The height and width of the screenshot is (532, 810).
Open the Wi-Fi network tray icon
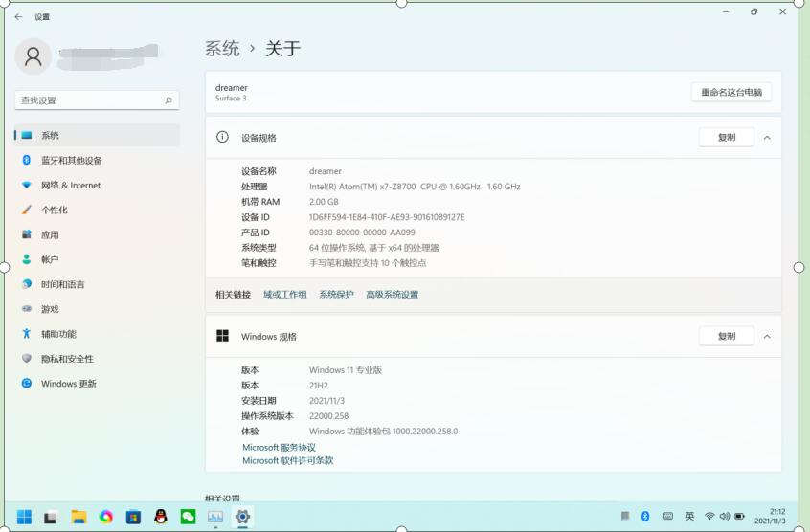pyautogui.click(x=709, y=516)
